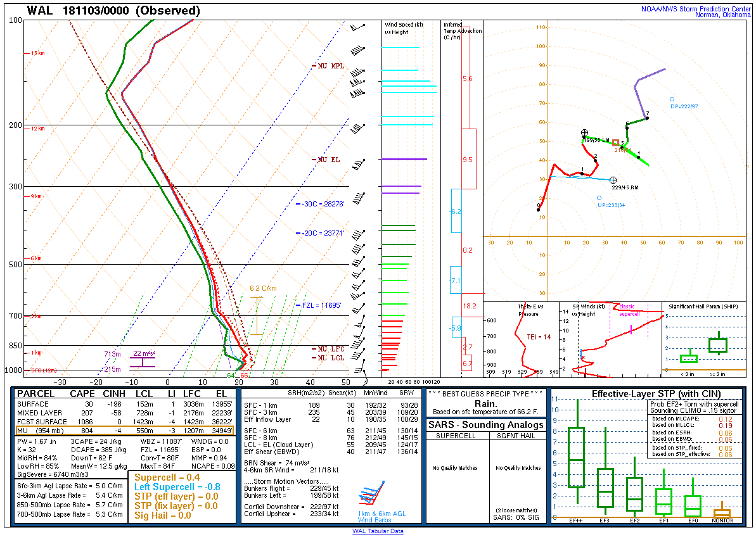Click the left mover marker 199/58 LM

(584, 132)
